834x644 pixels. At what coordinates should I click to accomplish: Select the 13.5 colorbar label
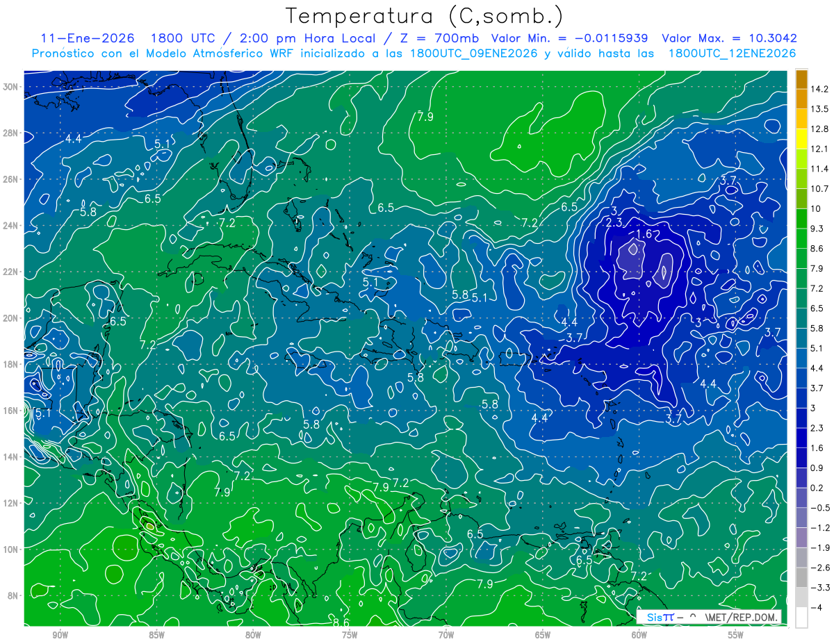click(819, 109)
